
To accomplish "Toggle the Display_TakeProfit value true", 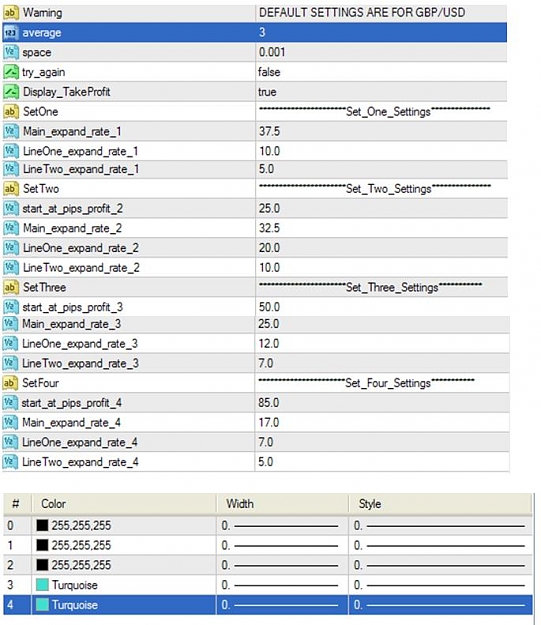I will pyautogui.click(x=381, y=92).
